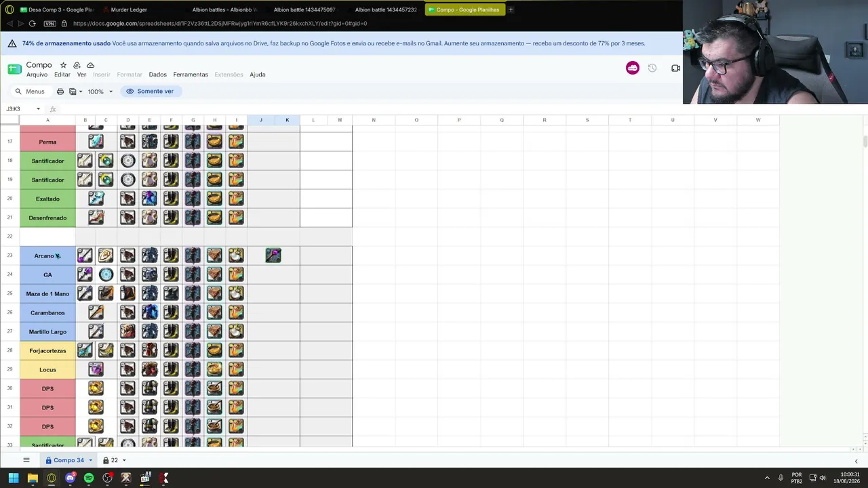Select the Forjacortezas cell

(47, 350)
